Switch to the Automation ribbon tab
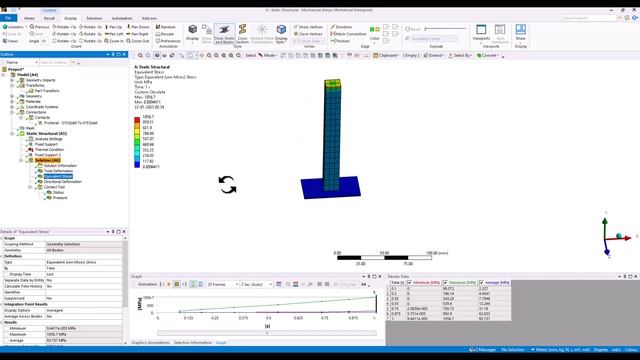 click(122, 18)
